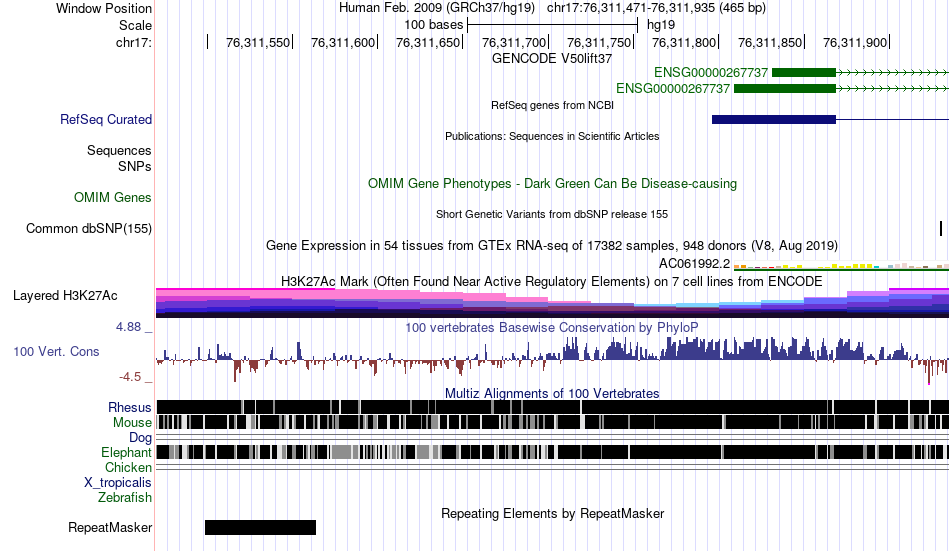Click the 76,311,650 ruler position

[428, 42]
